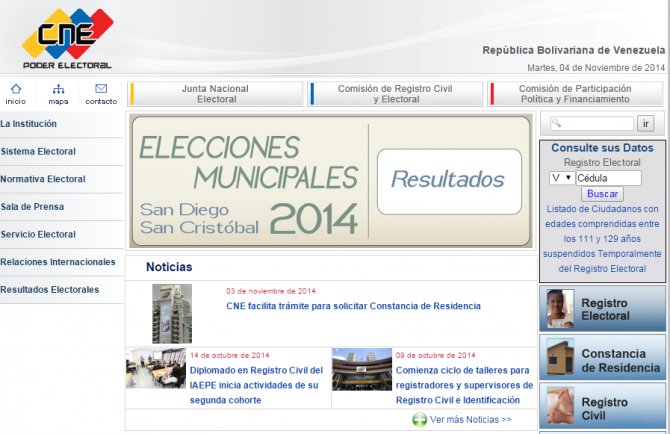Click green arrow beside Ver más Noticias
The width and height of the screenshot is (670, 434).
point(420,420)
